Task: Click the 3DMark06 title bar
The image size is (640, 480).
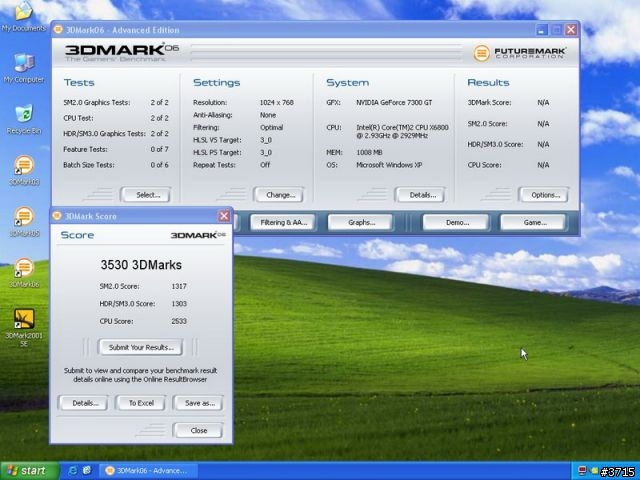Action: coord(315,29)
